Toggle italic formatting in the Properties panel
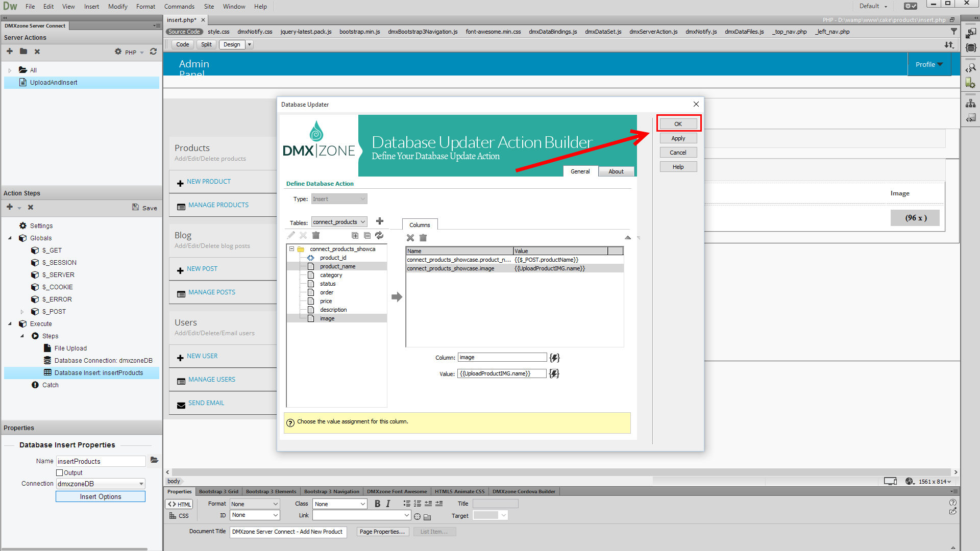Viewport: 980px width, 551px height. coord(388,504)
